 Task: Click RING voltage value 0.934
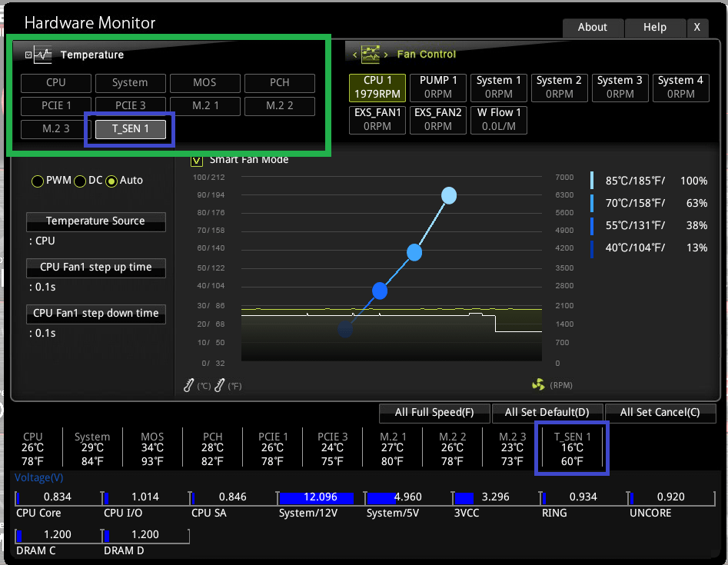(583, 497)
